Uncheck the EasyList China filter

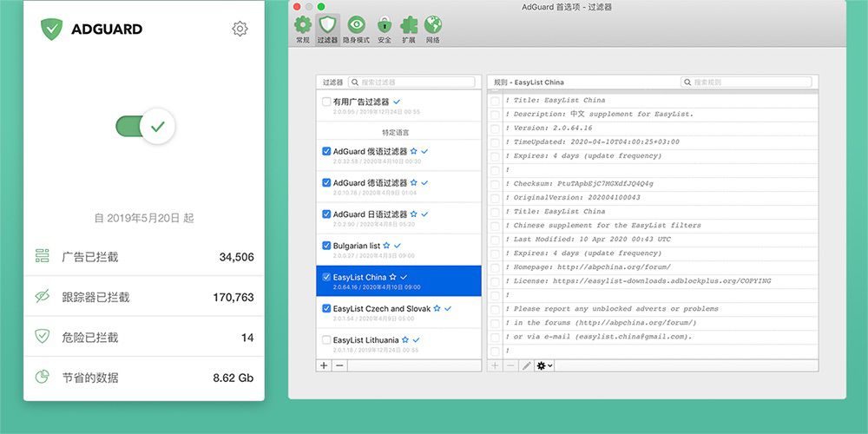click(326, 277)
